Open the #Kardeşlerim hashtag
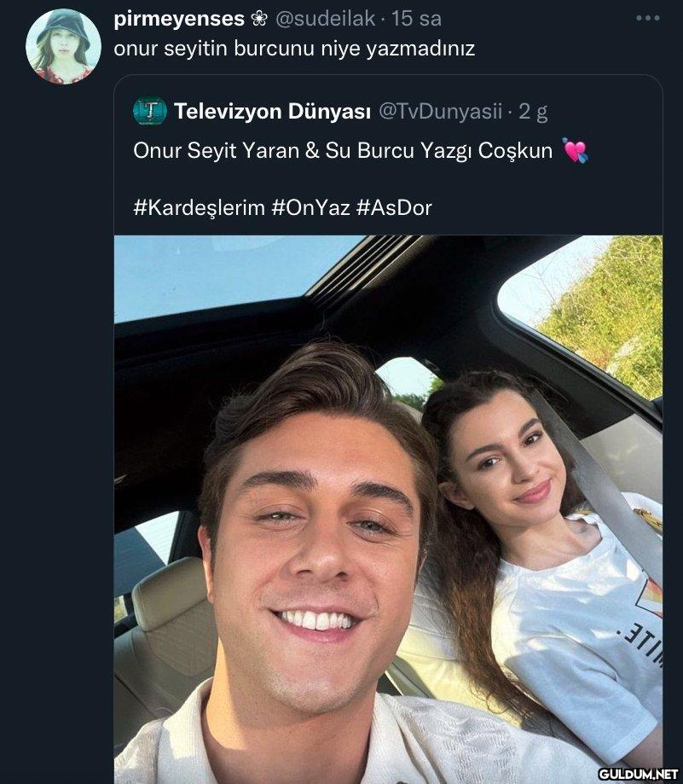Image resolution: width=683 pixels, height=784 pixels. (199, 206)
